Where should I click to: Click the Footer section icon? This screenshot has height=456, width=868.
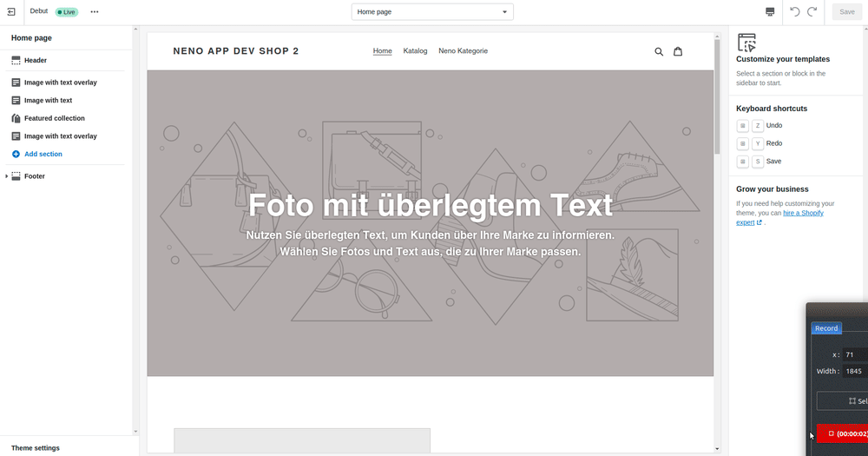(16, 176)
